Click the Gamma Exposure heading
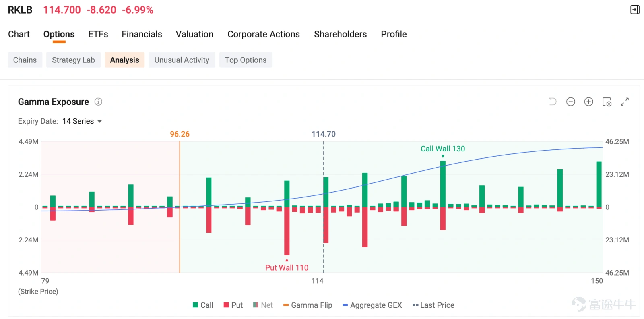 tap(54, 102)
